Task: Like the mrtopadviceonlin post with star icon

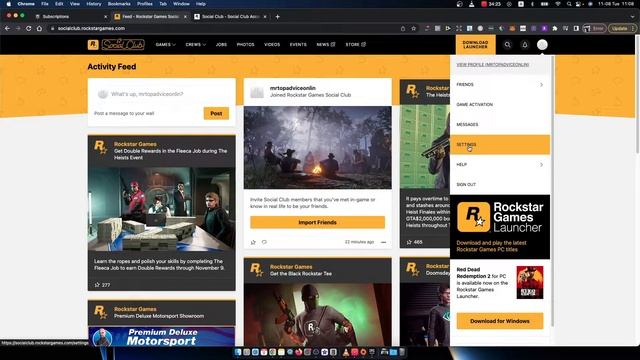Action: click(x=253, y=242)
